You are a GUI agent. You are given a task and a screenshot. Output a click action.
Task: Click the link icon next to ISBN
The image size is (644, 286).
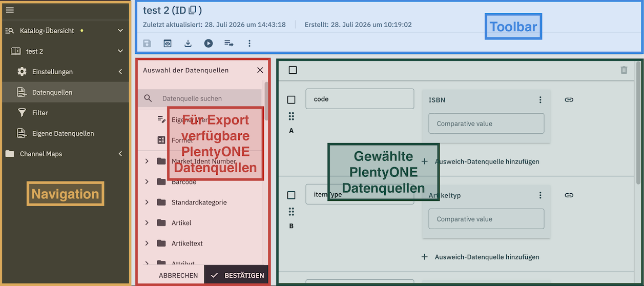(x=569, y=100)
